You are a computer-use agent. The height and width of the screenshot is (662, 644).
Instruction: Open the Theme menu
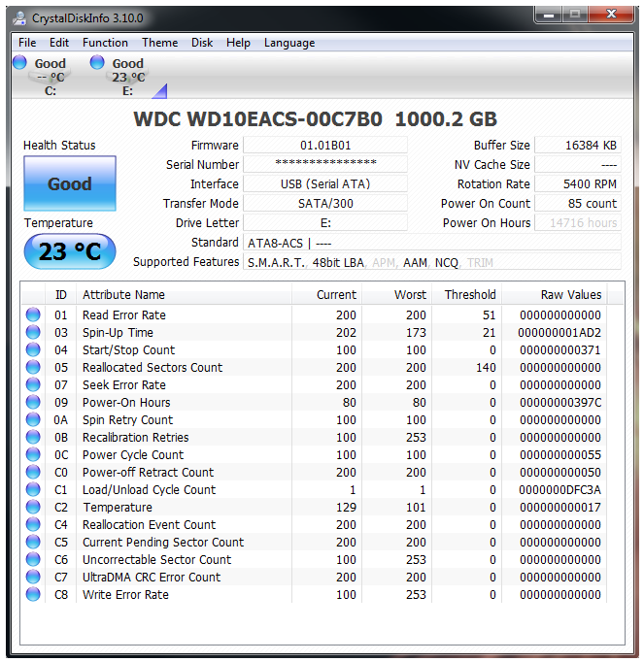click(x=159, y=43)
